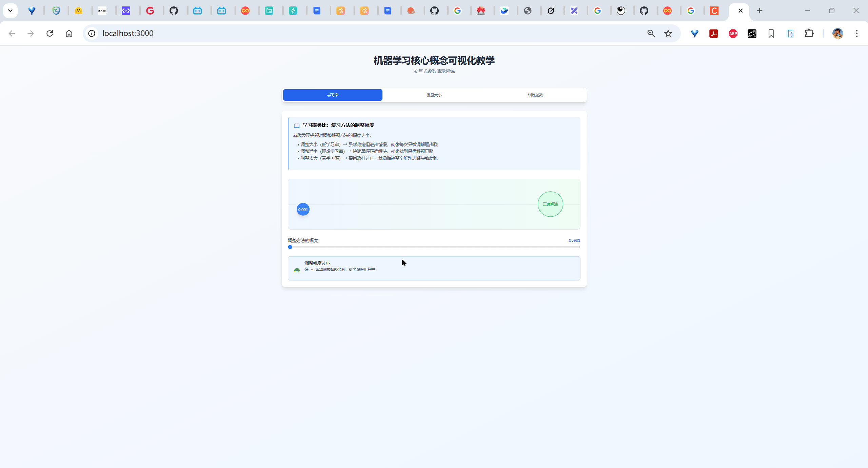Expand the tab search chevron
868x468 pixels.
[x=10, y=11]
